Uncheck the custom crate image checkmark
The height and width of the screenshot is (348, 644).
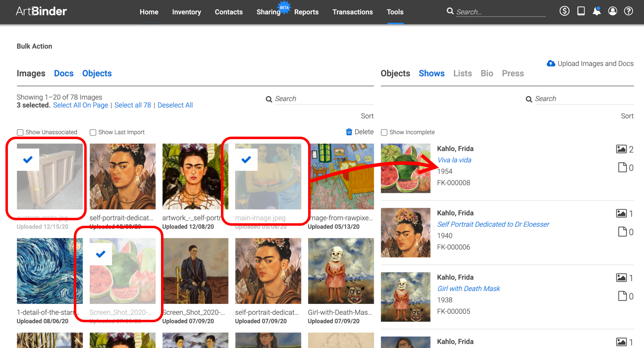coord(28,159)
